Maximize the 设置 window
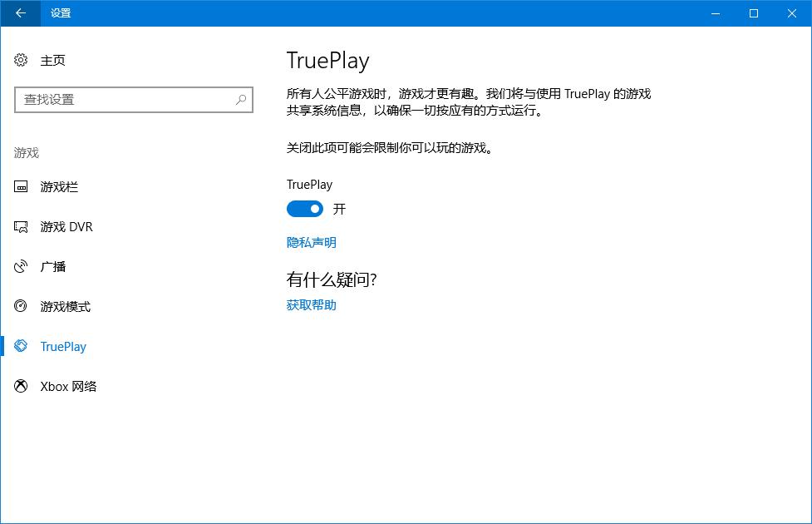812x524 pixels. point(754,13)
